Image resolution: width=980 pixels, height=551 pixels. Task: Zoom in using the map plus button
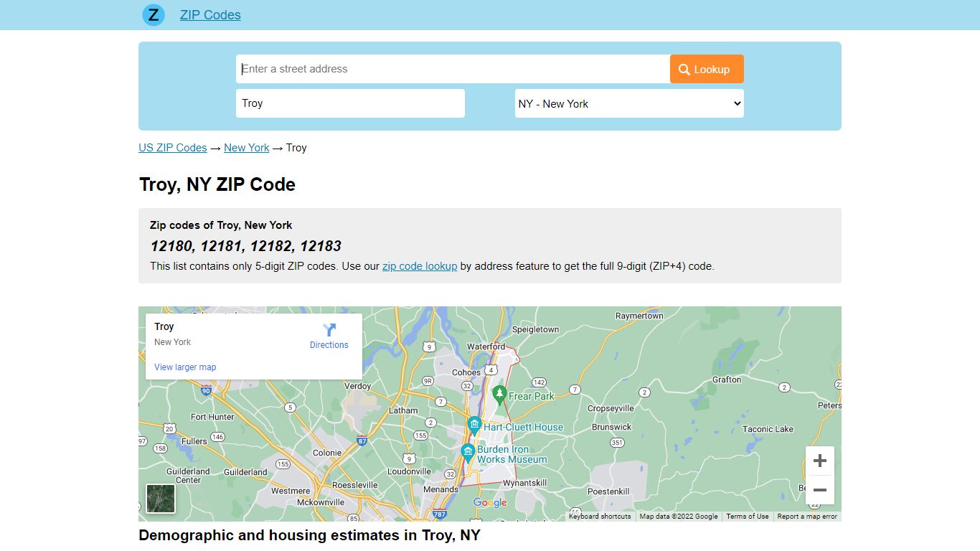point(820,461)
